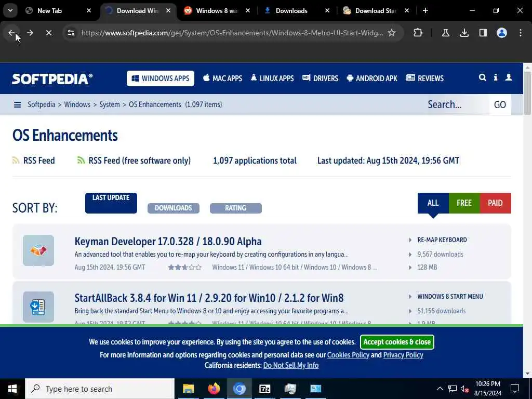Open the RSS Feed link
Screen dimensions: 532x399
coord(34,161)
